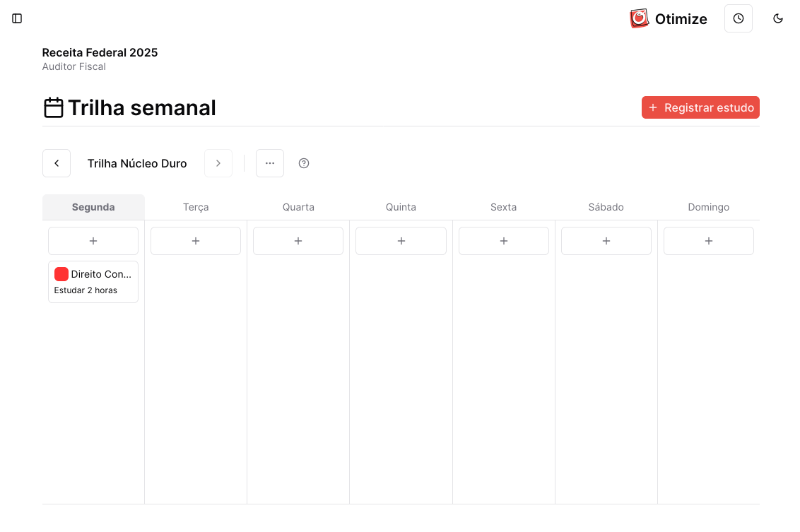The height and width of the screenshot is (532, 800).
Task: Go to previous trail with left chevron
Action: point(57,163)
